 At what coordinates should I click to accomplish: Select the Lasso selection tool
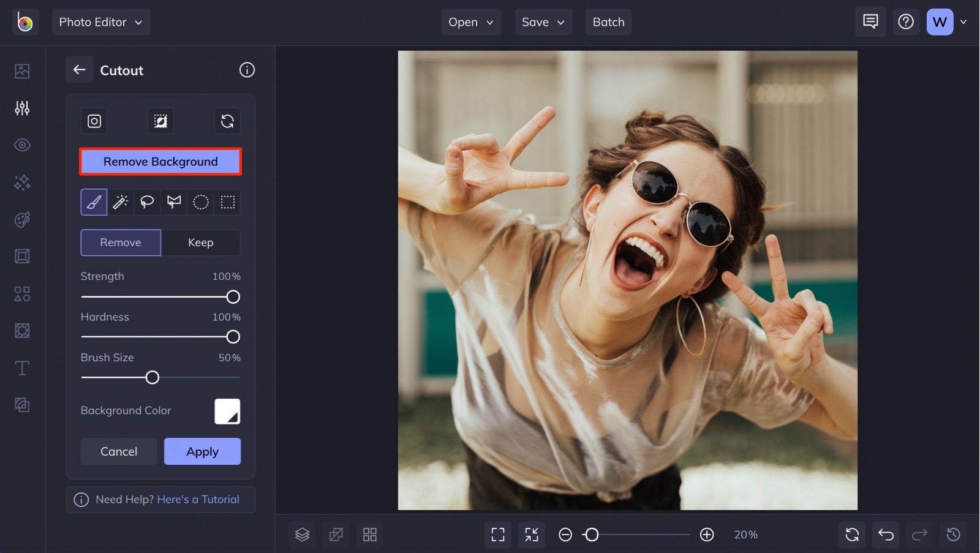(x=147, y=201)
